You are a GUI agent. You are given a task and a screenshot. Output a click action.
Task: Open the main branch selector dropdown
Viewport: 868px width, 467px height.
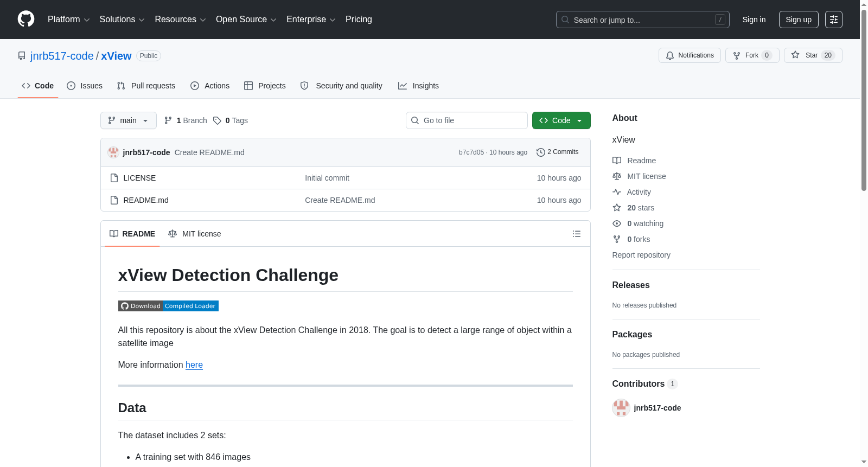(129, 120)
